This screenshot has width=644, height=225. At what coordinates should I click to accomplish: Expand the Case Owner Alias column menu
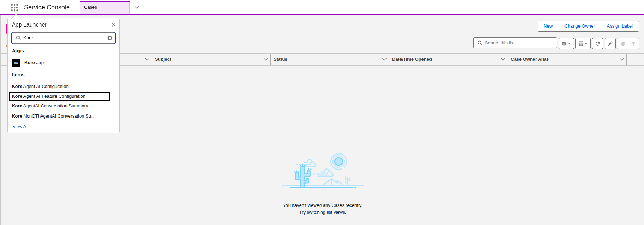(622, 59)
